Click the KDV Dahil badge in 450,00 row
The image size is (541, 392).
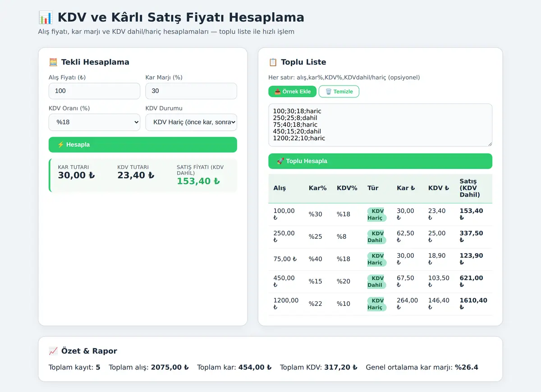376,282
